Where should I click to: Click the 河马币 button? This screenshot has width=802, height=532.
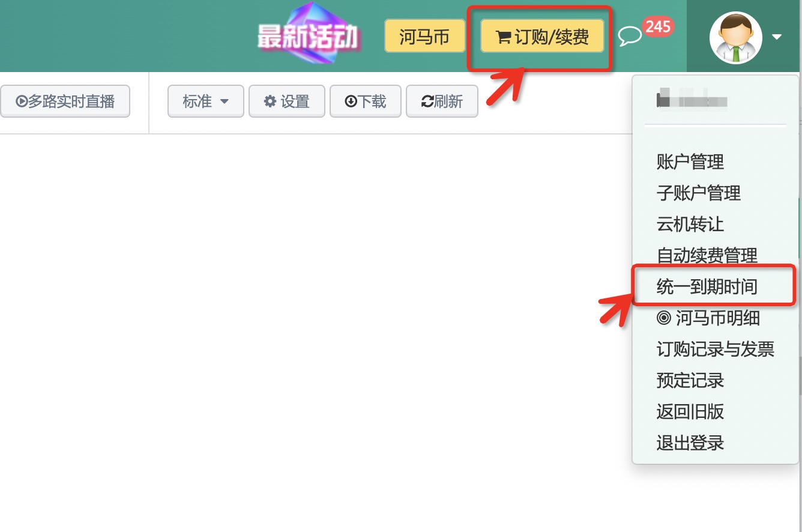click(424, 36)
